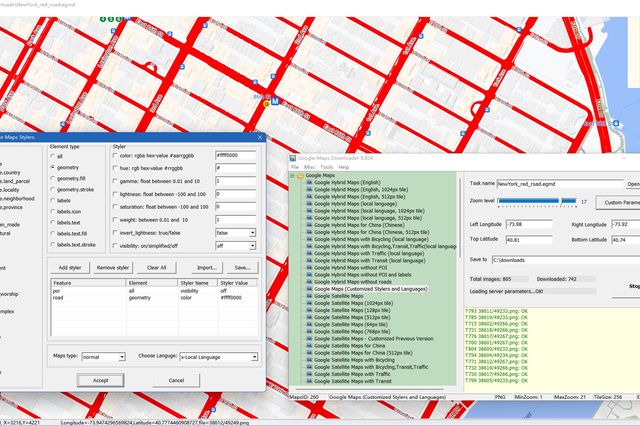This screenshot has height=426, width=640.
Task: Click the icon of Google Hybrid Maps without roads
Action: click(x=309, y=282)
